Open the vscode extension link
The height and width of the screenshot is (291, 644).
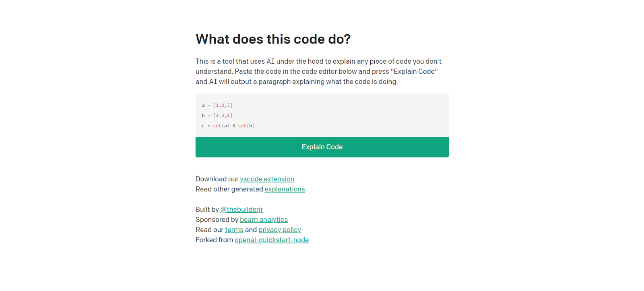(x=267, y=179)
